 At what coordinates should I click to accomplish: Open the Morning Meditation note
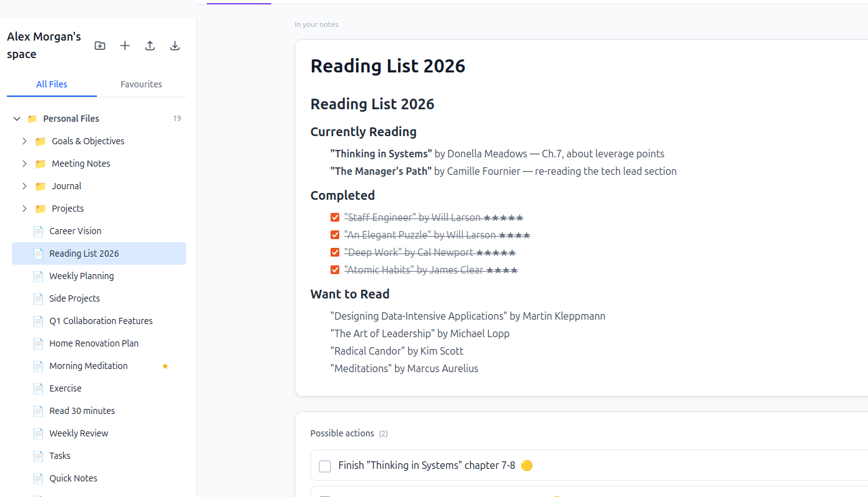[x=99, y=366]
